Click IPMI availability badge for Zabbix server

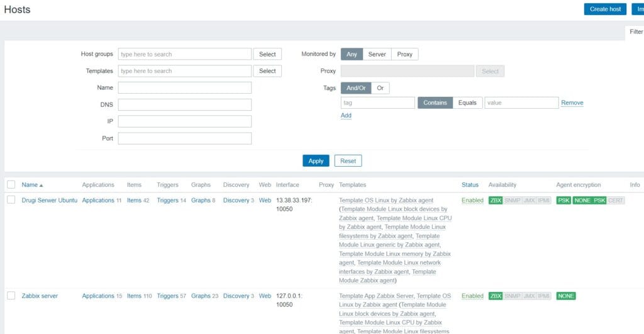click(543, 296)
